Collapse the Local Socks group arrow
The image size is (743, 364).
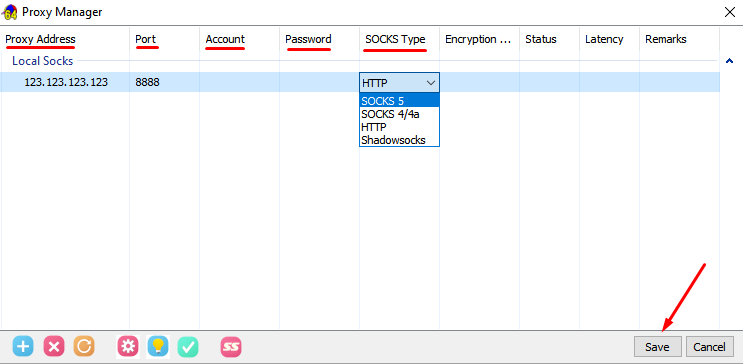[729, 61]
